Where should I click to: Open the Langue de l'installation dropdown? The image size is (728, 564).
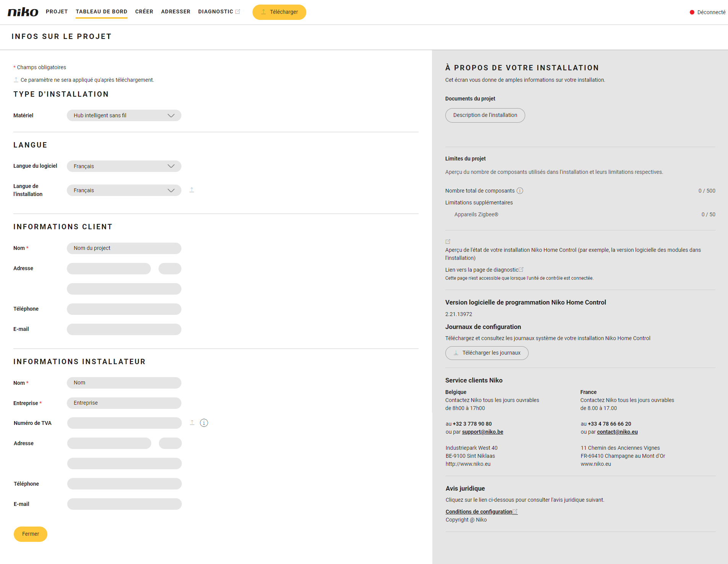tap(124, 190)
